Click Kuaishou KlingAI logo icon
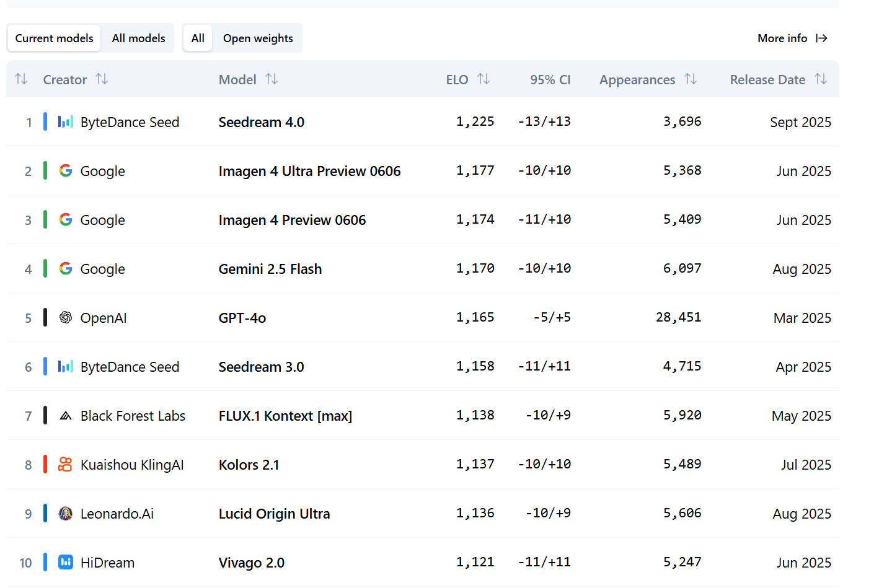The image size is (879, 588). tap(65, 464)
